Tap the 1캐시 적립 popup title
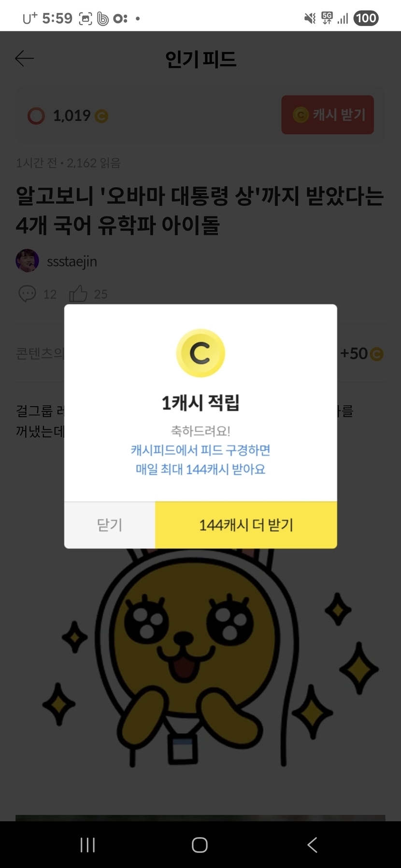 200,402
